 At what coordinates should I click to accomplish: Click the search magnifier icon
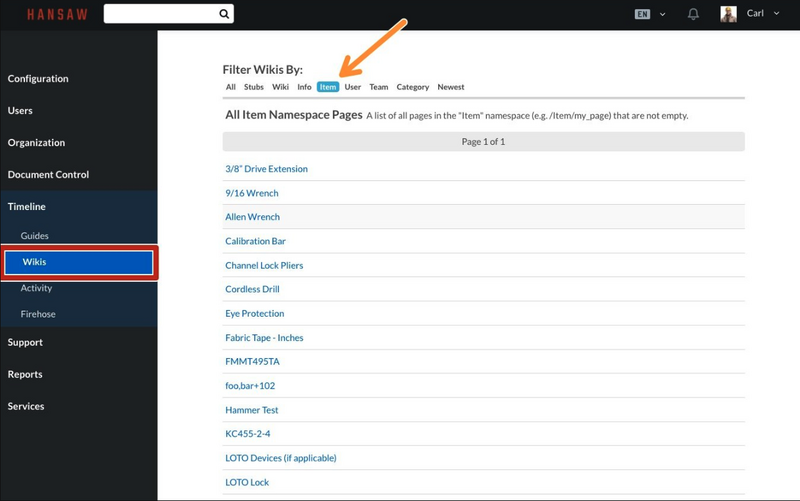pos(224,14)
